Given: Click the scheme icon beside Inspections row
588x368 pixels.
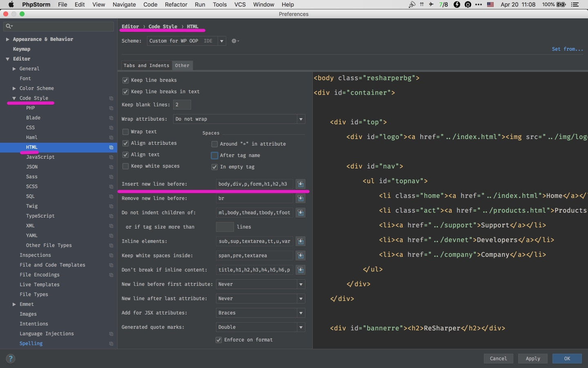Looking at the screenshot, I should click(x=111, y=255).
